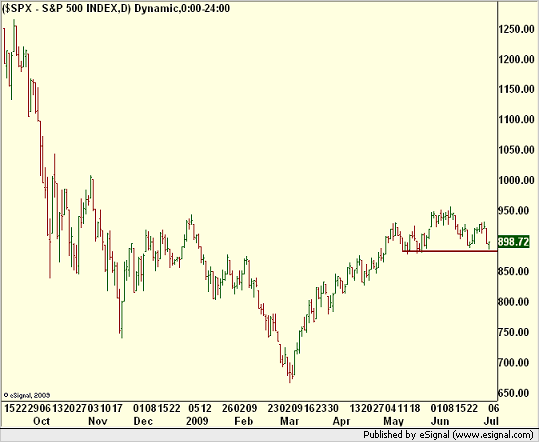Select the 1000.00 price axis label
Screen dimensions: 539x442
click(x=517, y=180)
